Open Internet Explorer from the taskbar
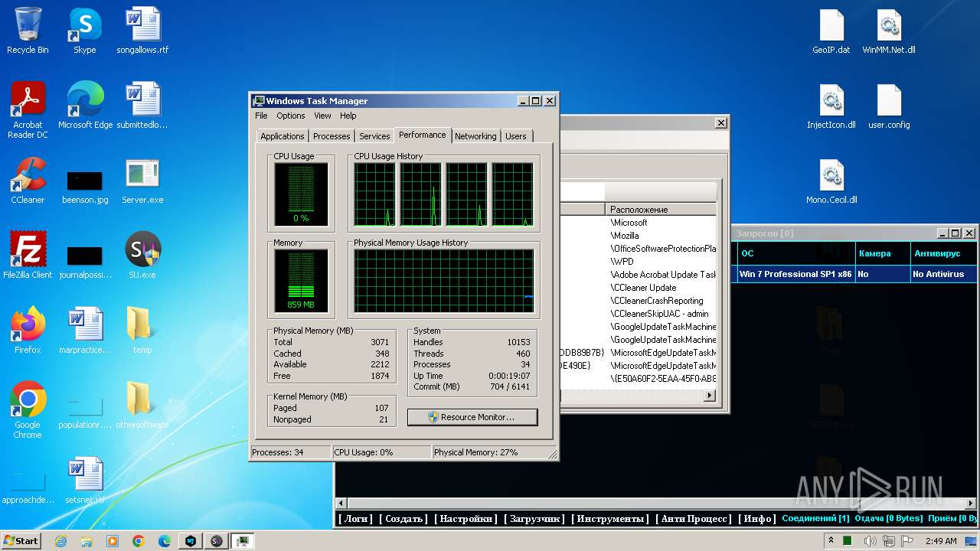Viewport: 980px width, 551px height. pos(60,541)
